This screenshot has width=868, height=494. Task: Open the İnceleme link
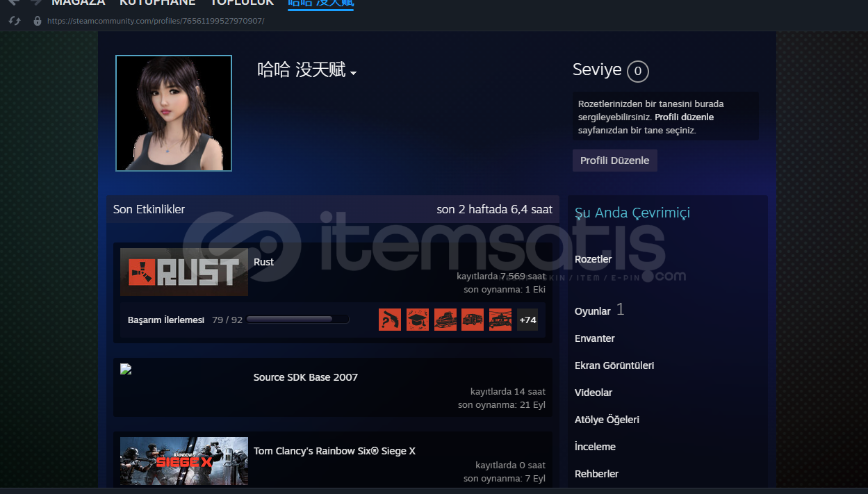[595, 447]
